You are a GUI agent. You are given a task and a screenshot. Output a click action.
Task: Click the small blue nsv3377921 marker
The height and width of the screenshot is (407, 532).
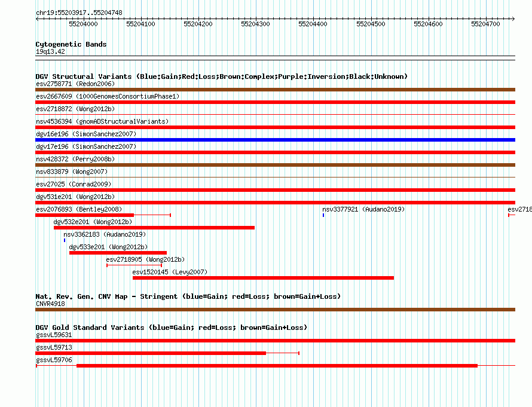[323, 215]
